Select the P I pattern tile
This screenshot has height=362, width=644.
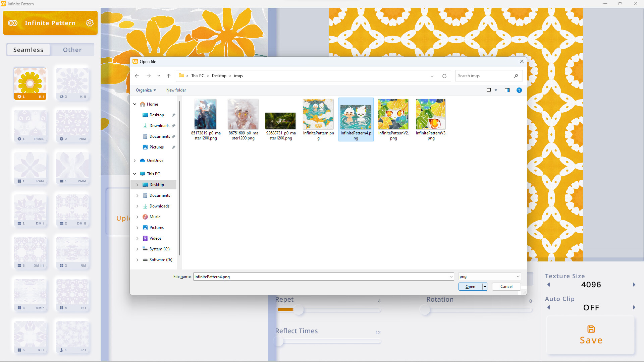click(x=72, y=337)
